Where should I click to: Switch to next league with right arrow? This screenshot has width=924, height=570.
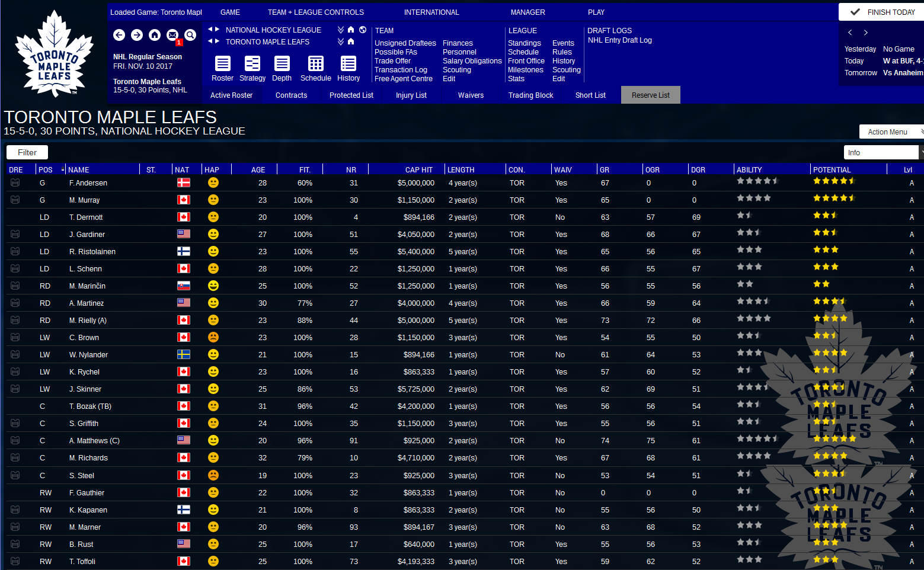click(218, 29)
